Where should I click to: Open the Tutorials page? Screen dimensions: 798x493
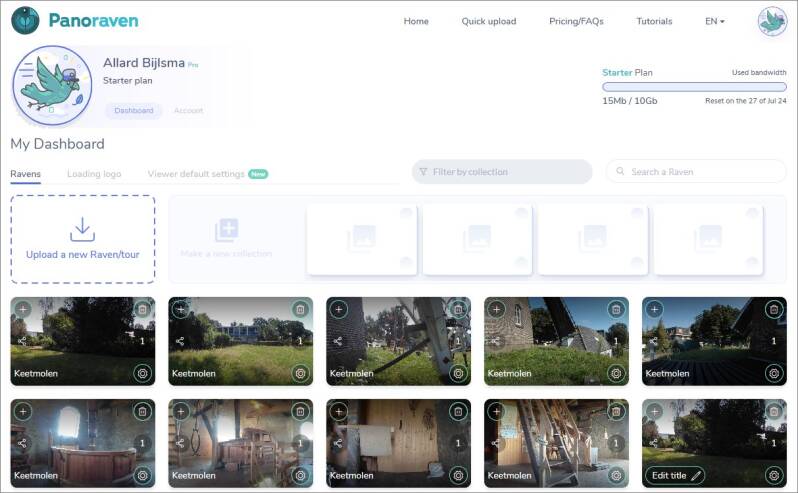click(x=654, y=21)
